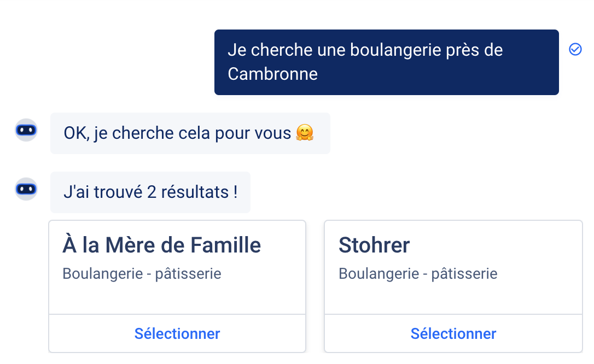Click subtitle under À la Mère de Famille

(x=142, y=273)
